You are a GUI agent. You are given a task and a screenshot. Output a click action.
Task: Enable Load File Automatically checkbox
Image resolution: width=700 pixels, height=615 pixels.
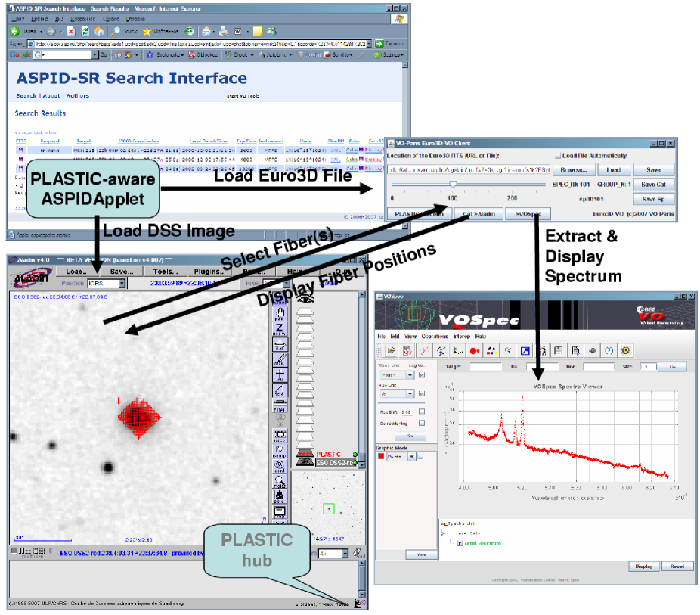(x=557, y=156)
